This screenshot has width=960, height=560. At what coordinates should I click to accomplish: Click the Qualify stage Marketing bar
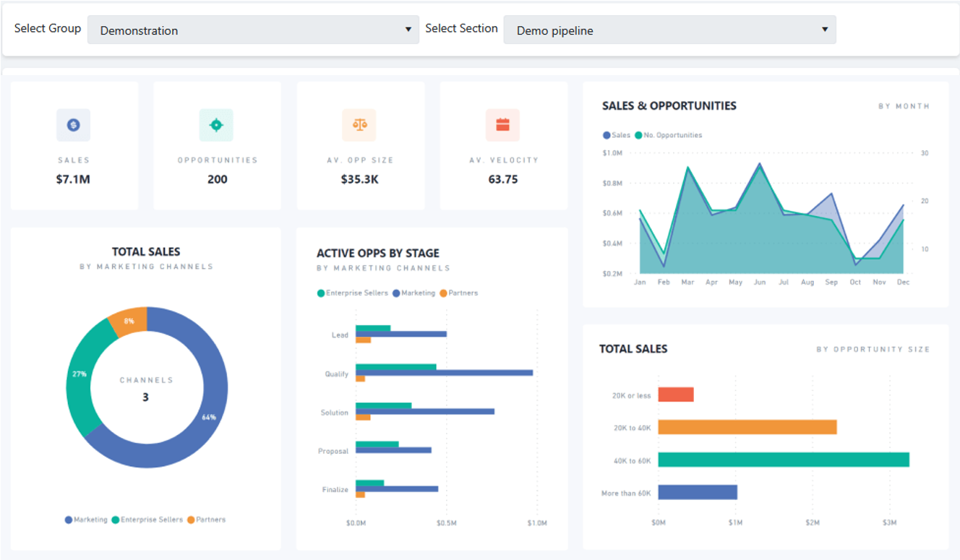click(444, 373)
